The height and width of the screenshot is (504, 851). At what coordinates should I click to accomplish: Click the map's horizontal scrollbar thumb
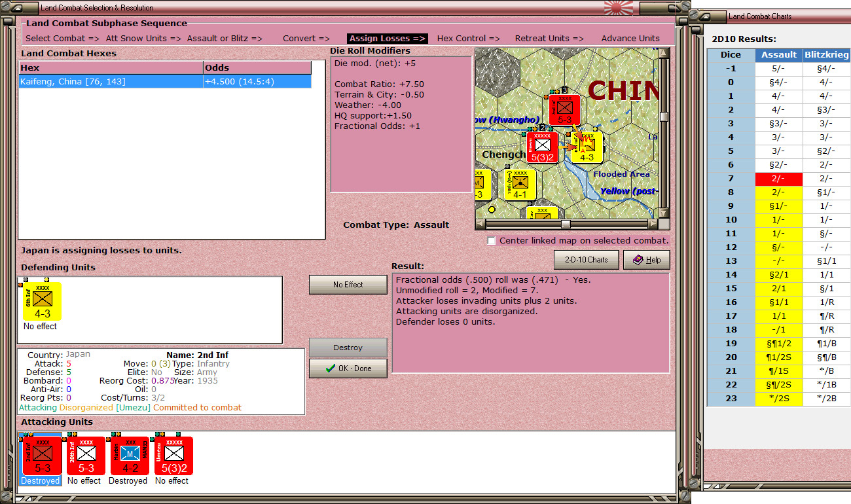(566, 224)
